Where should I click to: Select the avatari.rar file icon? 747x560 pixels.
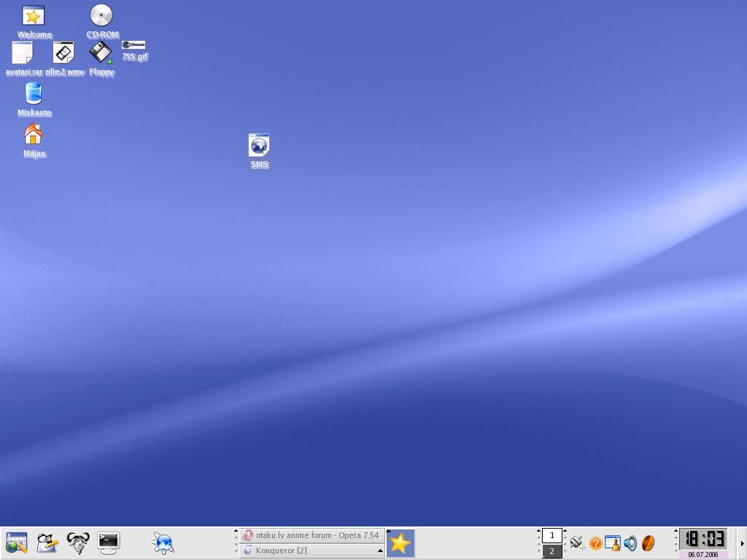click(x=23, y=52)
